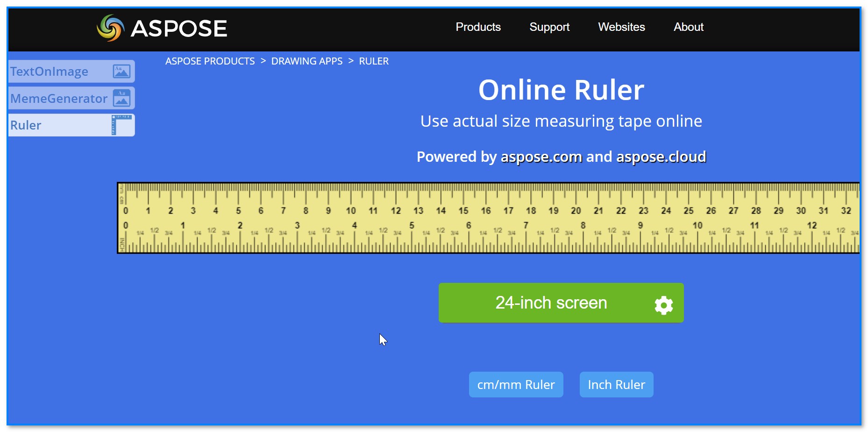Click the MemeGenerator picture icon
Image resolution: width=868 pixels, height=432 pixels.
pyautogui.click(x=121, y=98)
